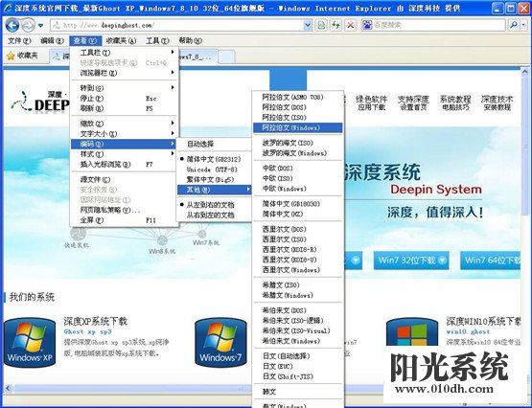Select 源文件(C) to view the source
532x408 pixels.
(x=125, y=179)
